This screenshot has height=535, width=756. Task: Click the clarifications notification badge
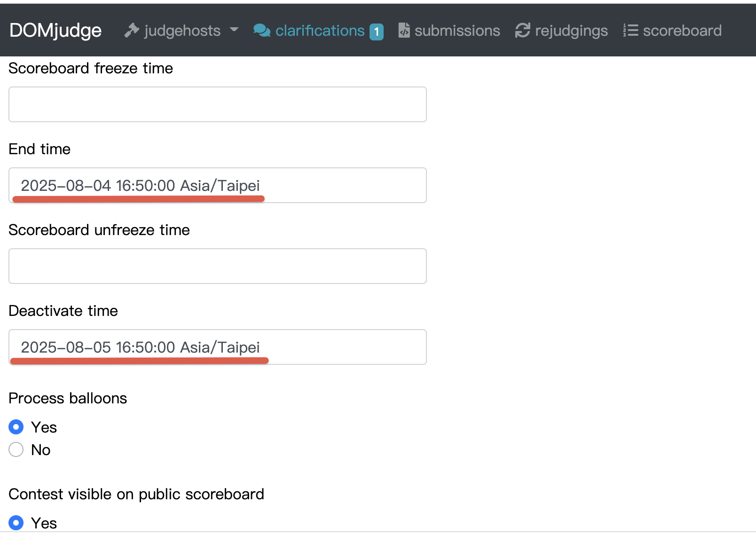(377, 31)
